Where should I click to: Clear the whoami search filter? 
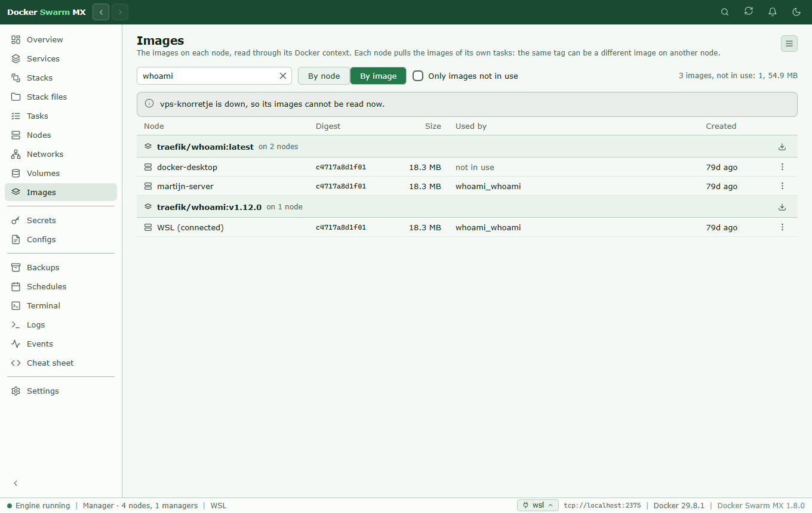pos(283,76)
